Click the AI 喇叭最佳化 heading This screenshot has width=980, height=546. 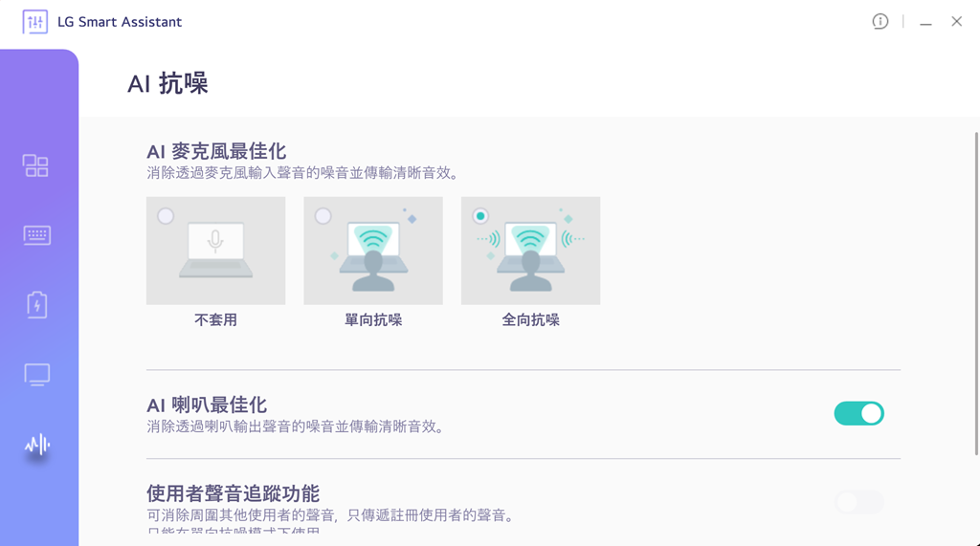[207, 404]
